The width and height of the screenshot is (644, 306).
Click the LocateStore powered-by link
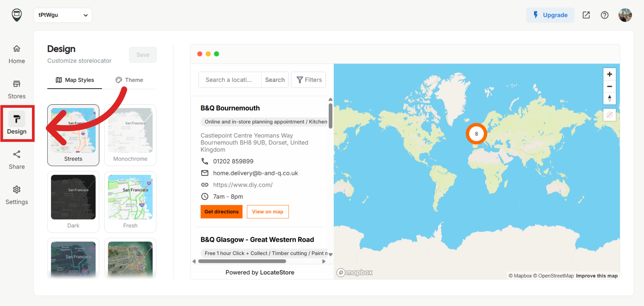[x=277, y=272]
